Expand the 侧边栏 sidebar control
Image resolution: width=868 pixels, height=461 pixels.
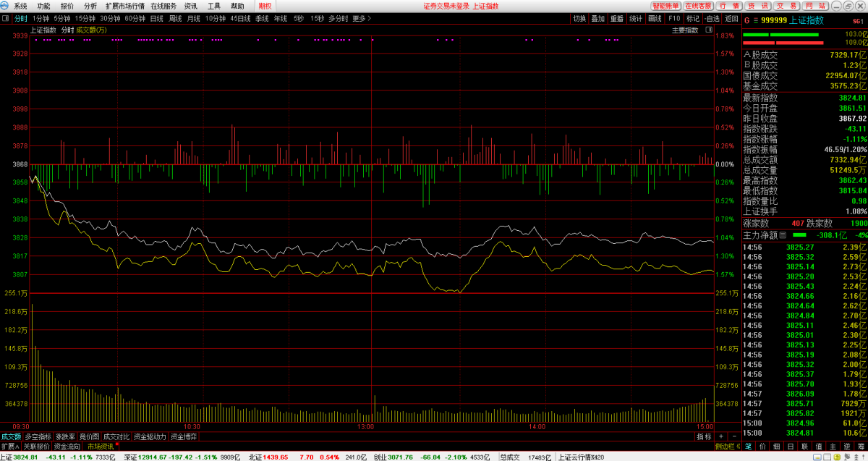click(725, 447)
